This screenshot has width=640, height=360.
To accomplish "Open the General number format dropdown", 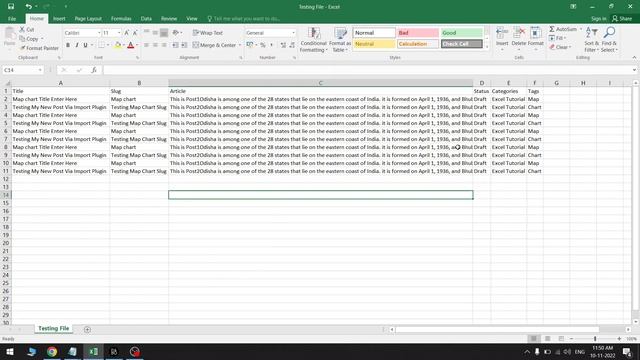I will [293, 33].
